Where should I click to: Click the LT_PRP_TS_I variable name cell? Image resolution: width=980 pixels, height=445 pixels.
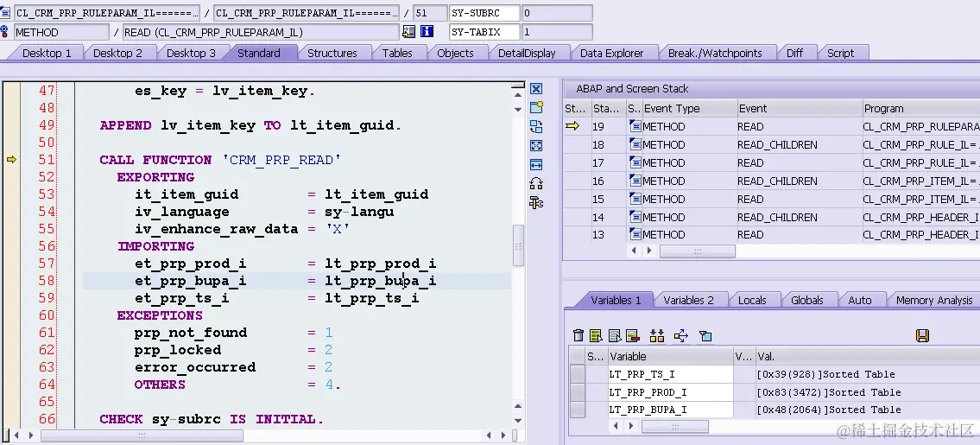670,374
